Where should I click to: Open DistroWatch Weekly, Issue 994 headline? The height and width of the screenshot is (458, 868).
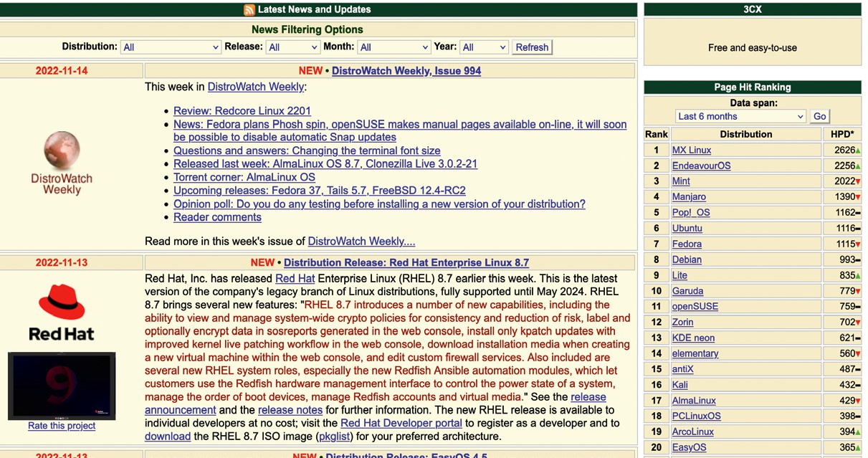[406, 71]
